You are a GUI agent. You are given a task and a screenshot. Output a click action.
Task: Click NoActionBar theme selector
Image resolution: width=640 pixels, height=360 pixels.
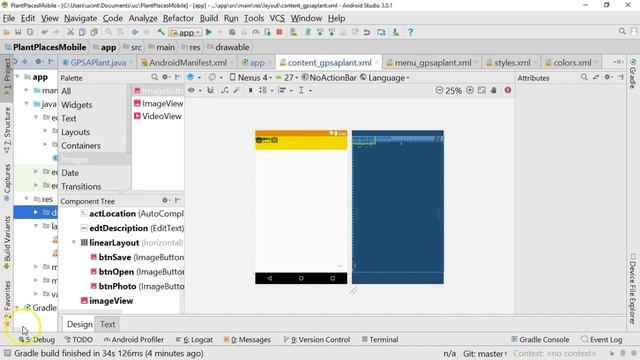329,78
